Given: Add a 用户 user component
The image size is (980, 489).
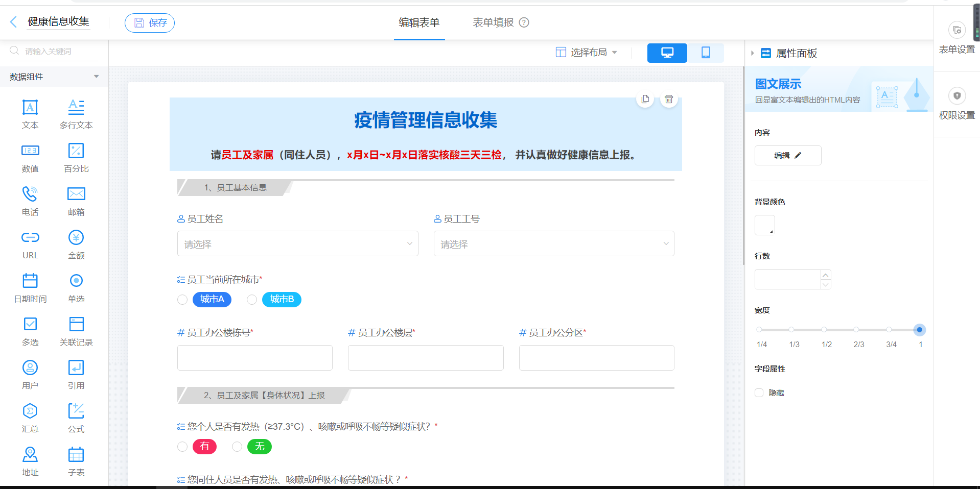Looking at the screenshot, I should 30,375.
